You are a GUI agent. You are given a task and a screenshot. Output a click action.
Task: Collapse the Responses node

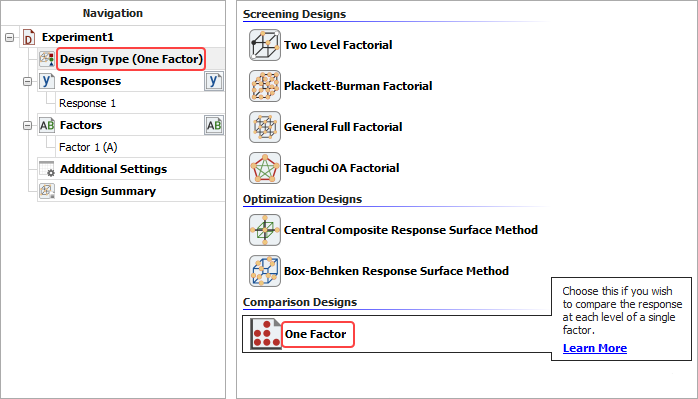pyautogui.click(x=28, y=81)
